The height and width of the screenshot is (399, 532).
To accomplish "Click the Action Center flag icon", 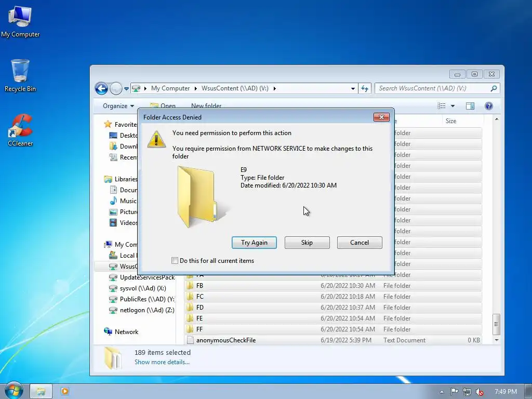I will pyautogui.click(x=454, y=392).
